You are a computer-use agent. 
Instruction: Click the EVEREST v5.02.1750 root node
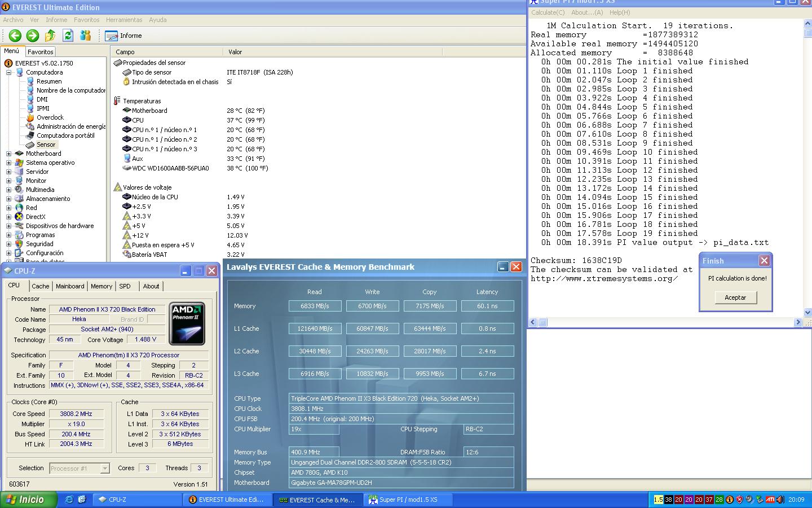click(44, 63)
